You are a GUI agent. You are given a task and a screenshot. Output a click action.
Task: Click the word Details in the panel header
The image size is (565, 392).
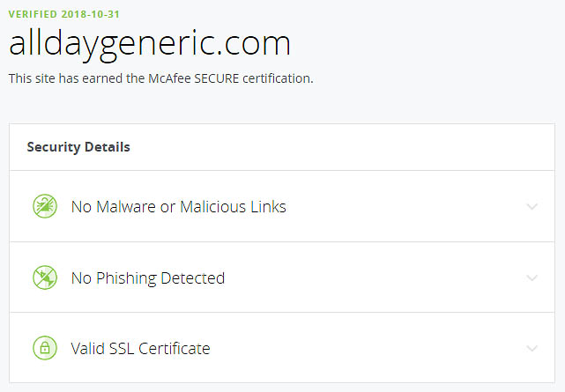click(x=108, y=147)
